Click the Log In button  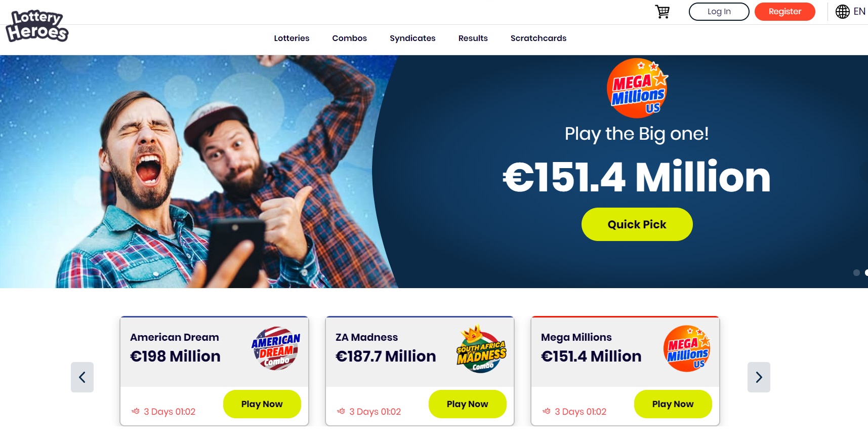click(719, 12)
